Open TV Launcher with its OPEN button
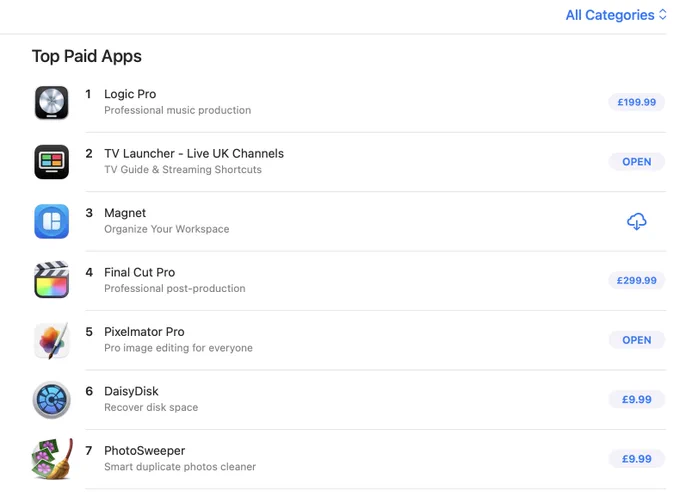 coord(637,162)
